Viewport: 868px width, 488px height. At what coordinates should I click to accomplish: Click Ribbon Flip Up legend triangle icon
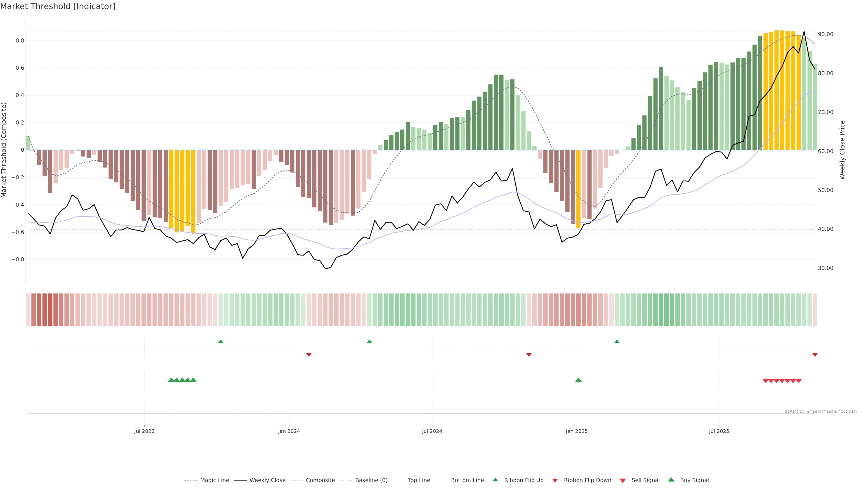tap(495, 480)
